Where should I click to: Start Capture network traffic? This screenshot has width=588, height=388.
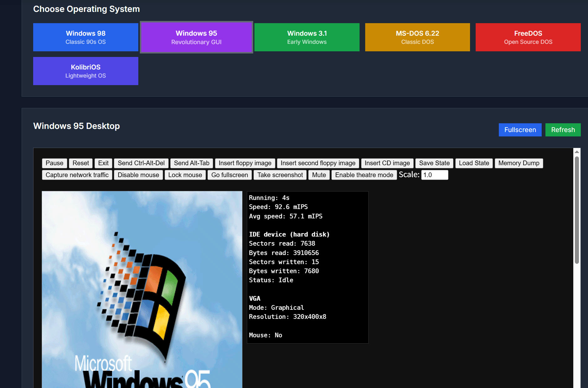77,175
